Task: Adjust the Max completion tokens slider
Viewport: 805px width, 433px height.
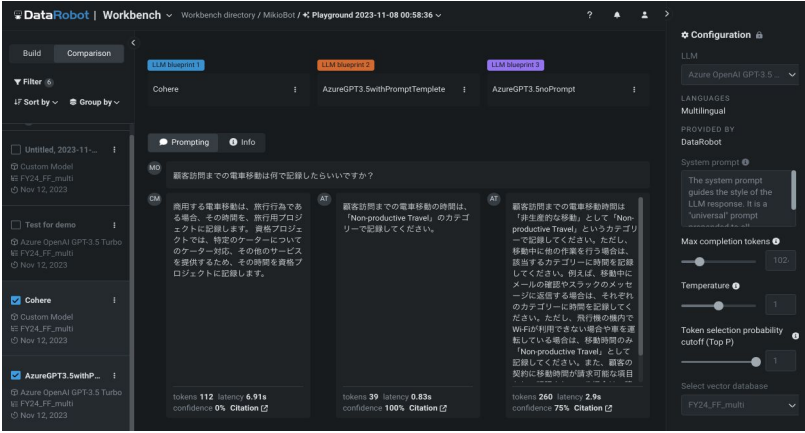Action: tap(699, 261)
